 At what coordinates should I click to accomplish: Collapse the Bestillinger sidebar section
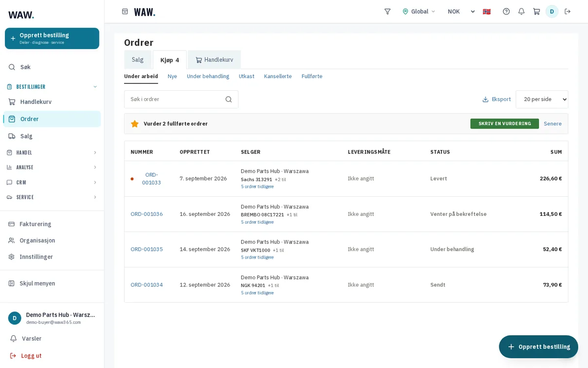pyautogui.click(x=52, y=87)
